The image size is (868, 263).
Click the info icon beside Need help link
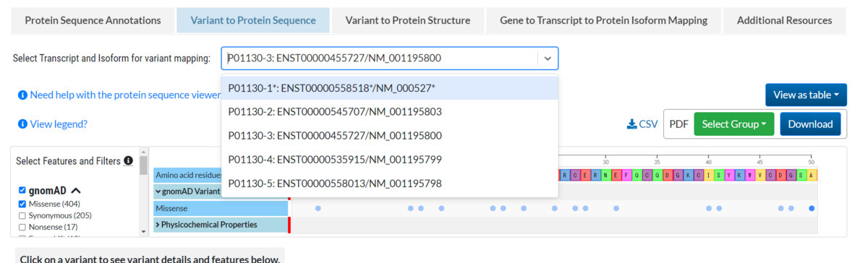[x=22, y=95]
